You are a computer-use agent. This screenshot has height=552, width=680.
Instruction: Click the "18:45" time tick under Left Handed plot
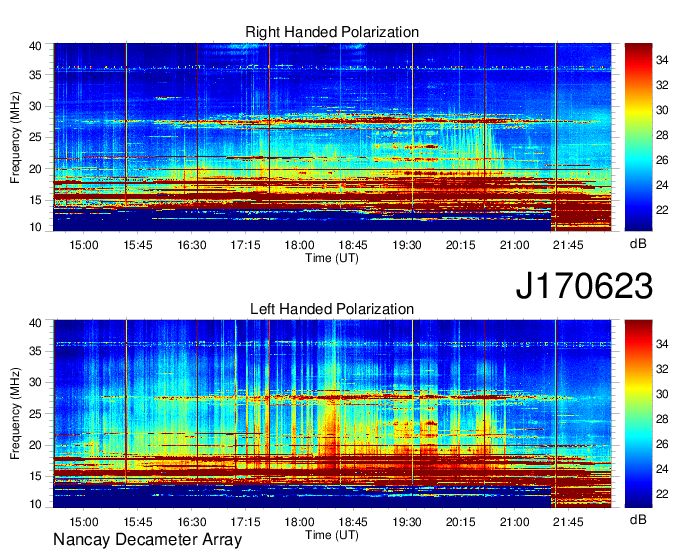pyautogui.click(x=353, y=522)
